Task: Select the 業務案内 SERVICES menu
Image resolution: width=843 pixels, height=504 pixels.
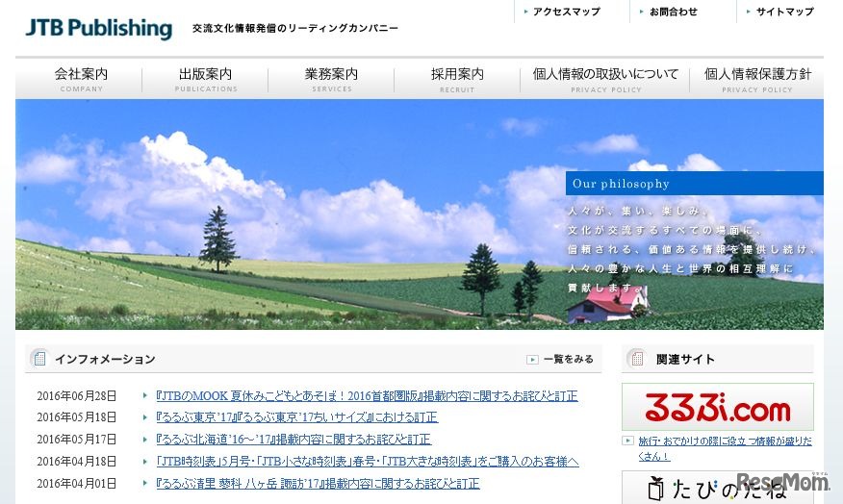Action: tap(331, 79)
